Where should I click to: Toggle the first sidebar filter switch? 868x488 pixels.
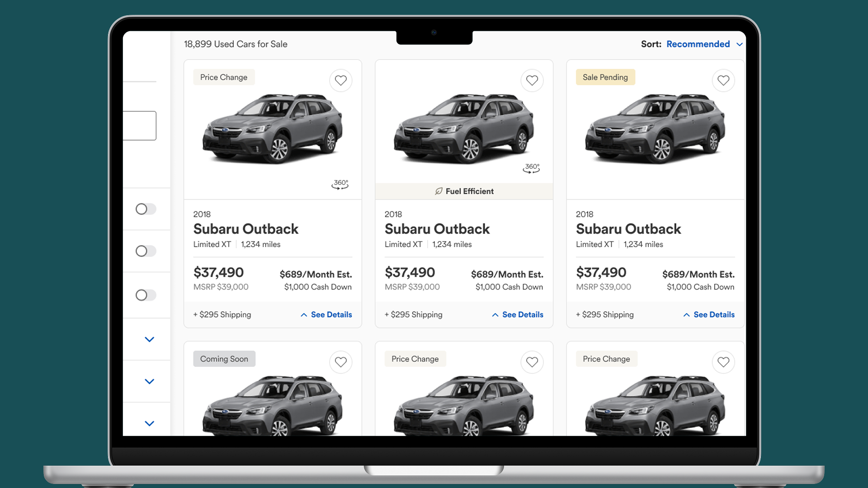tap(146, 209)
